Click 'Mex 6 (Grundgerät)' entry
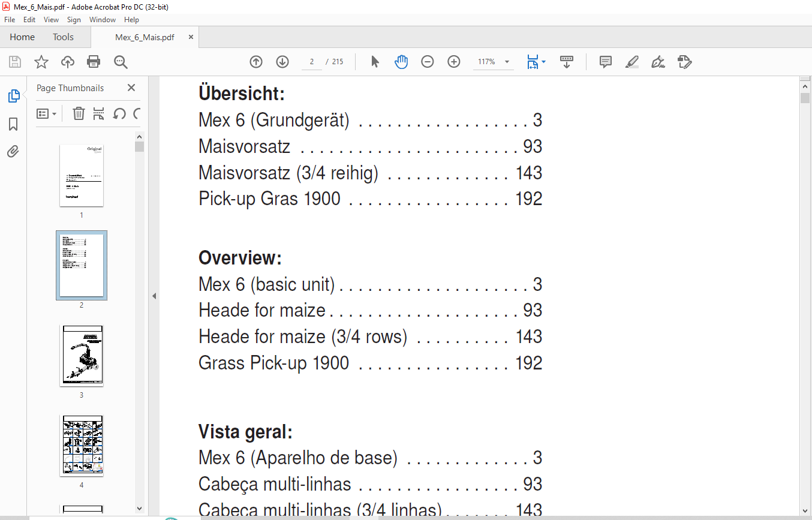 274,120
